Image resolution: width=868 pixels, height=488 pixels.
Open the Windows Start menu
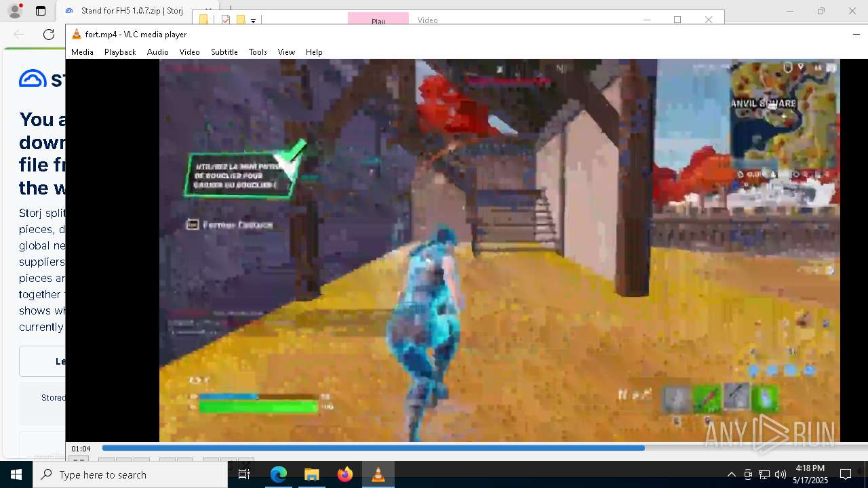16,474
